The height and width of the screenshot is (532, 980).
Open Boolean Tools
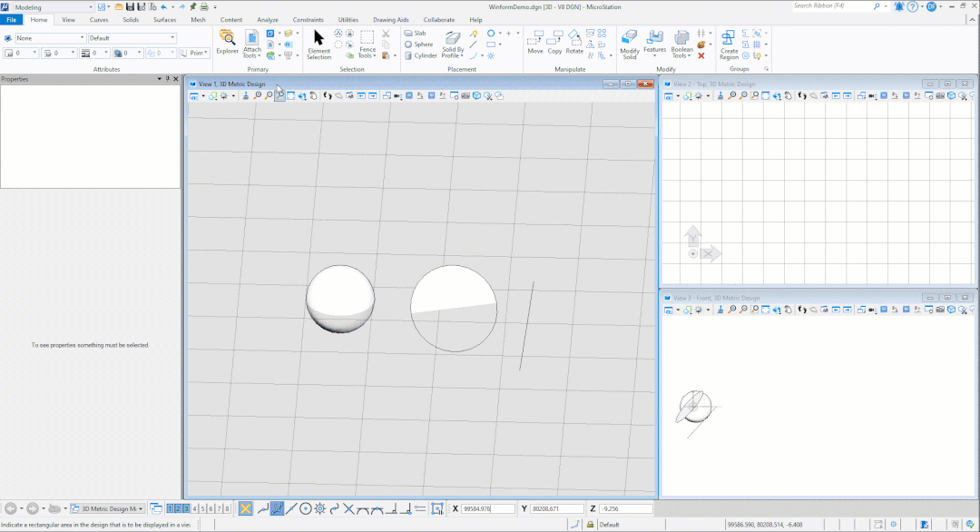click(x=681, y=44)
